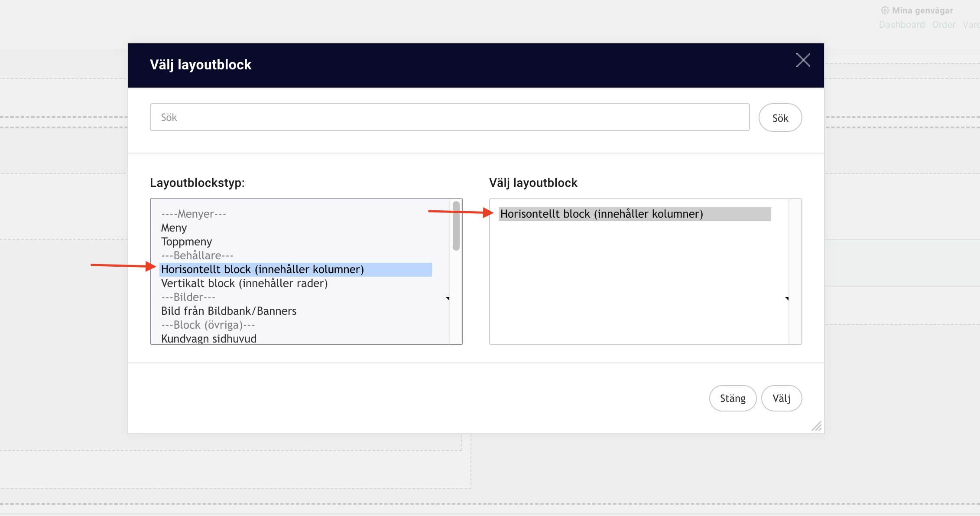Open the Order shortcut link
This screenshot has width=980, height=516.
pos(944,25)
